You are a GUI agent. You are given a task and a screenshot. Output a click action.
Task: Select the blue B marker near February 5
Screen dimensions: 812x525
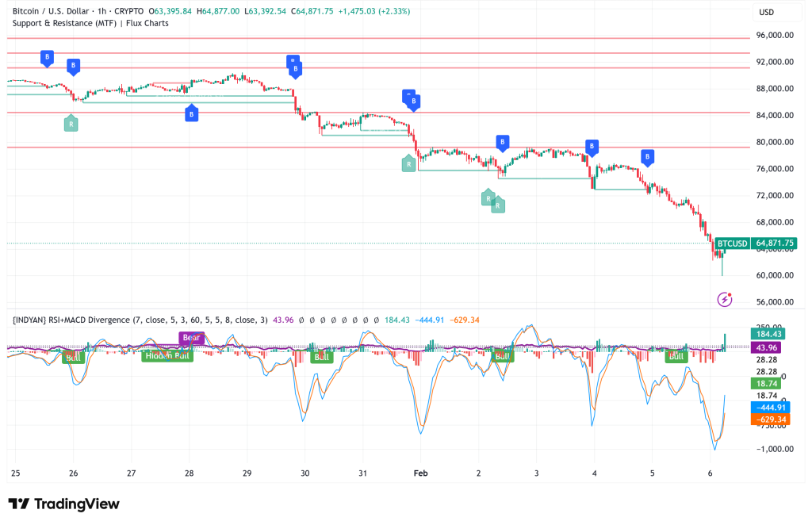648,158
